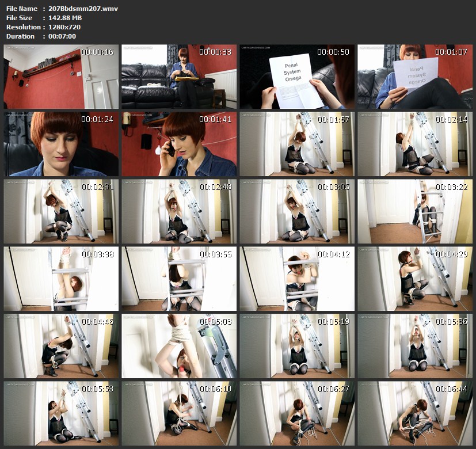Click the "Duration" label
476x449 pixels.
point(20,36)
